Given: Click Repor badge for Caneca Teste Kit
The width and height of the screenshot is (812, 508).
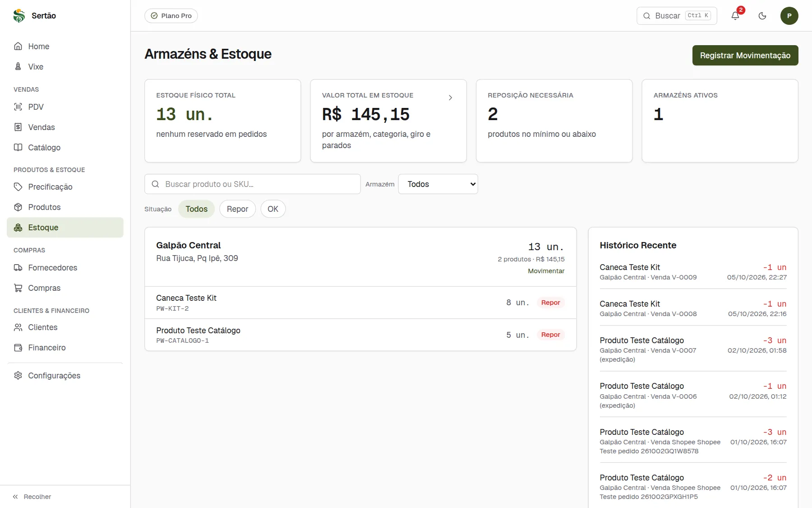Looking at the screenshot, I should pyautogui.click(x=551, y=303).
